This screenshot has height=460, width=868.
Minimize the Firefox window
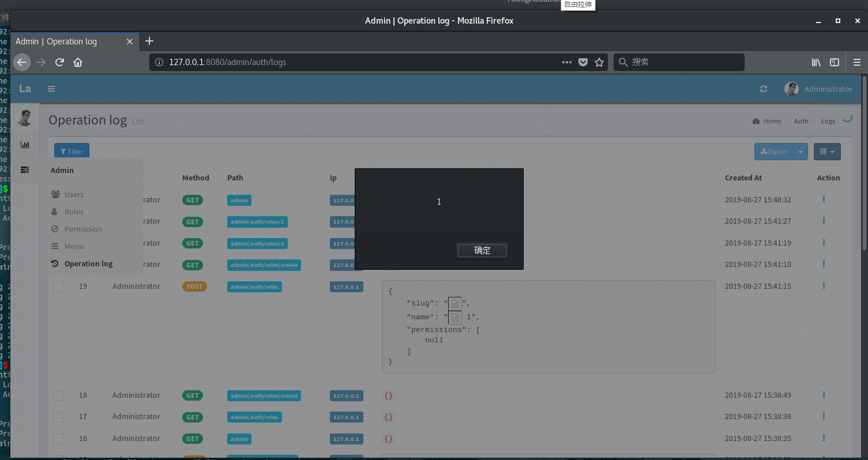(818, 21)
